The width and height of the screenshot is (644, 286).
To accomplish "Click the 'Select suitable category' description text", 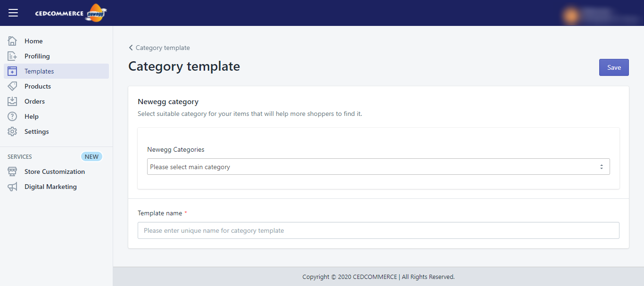I will [x=250, y=114].
